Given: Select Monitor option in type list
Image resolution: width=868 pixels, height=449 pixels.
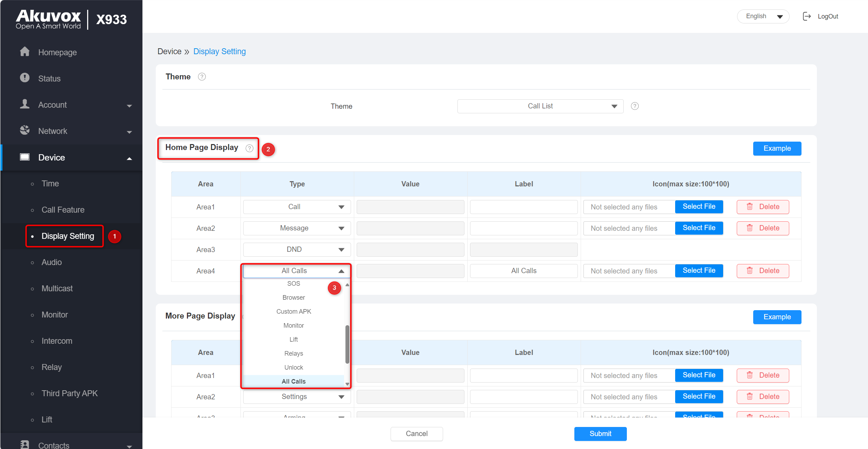Looking at the screenshot, I should 294,326.
